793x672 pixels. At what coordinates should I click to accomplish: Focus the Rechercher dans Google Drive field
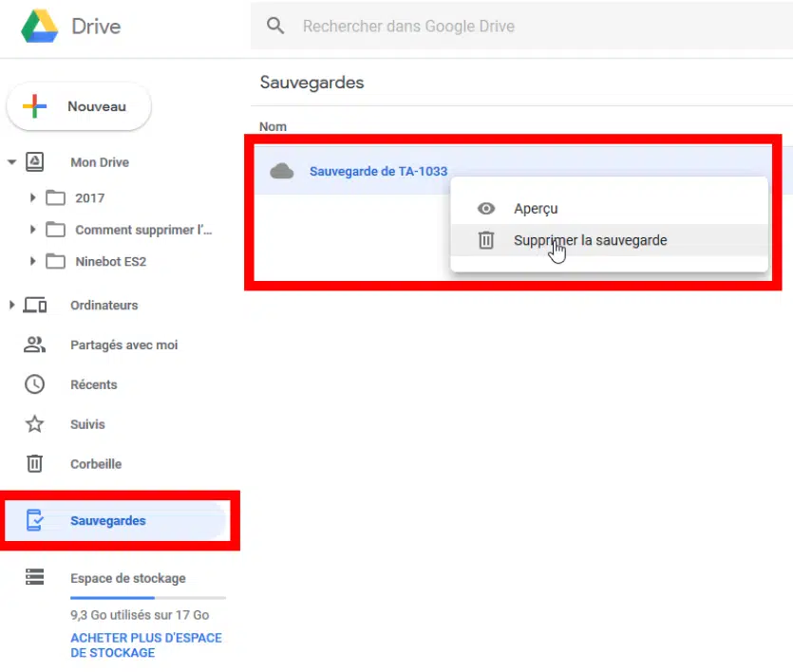521,26
